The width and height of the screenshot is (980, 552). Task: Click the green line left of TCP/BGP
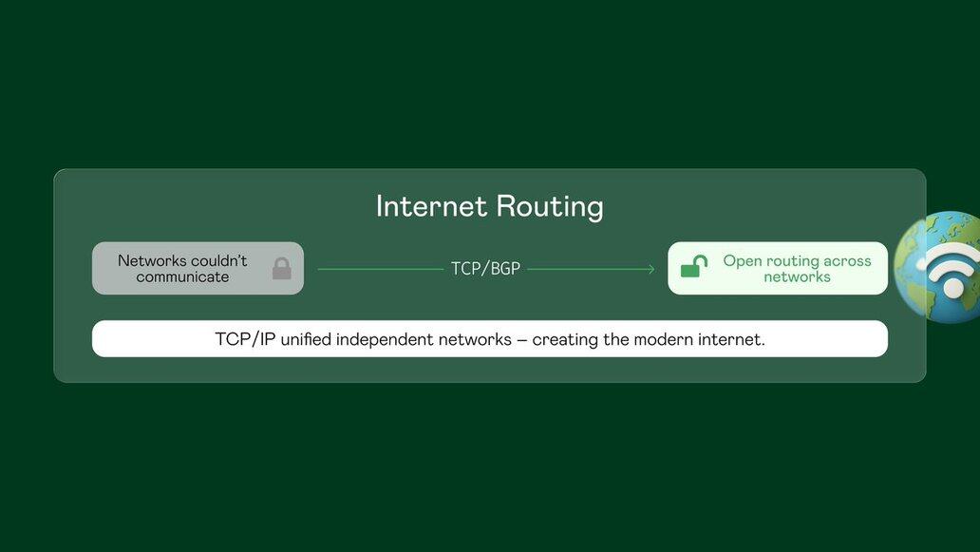point(381,270)
